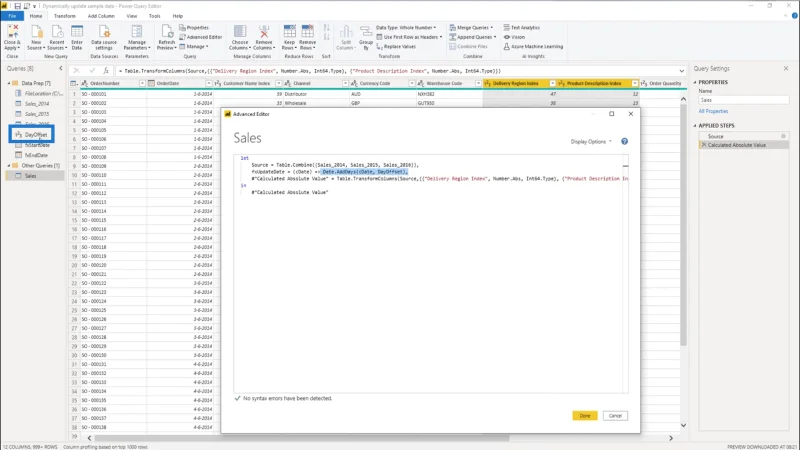The width and height of the screenshot is (800, 450).
Task: Open Data source settings icon
Action: (x=104, y=32)
